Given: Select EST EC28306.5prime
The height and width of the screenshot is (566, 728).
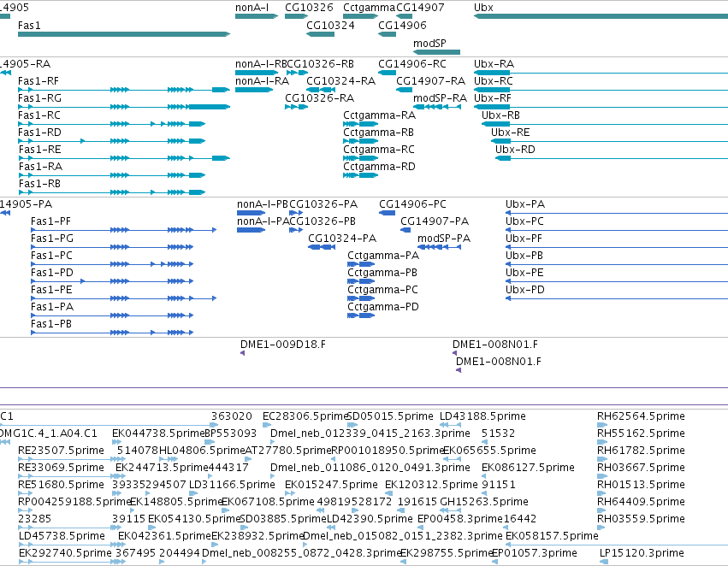Looking at the screenshot, I should 267,424.
